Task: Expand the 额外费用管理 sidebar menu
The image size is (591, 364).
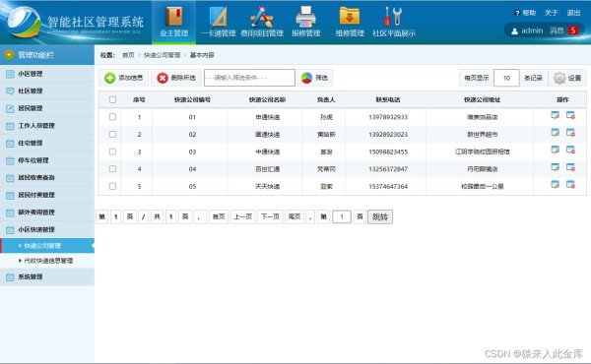Action: pyautogui.click(x=47, y=212)
